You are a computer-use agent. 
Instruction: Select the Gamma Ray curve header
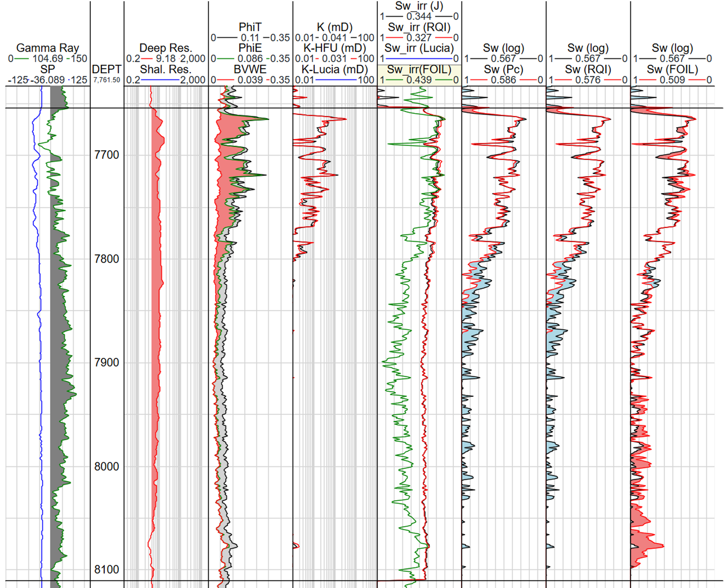pos(47,48)
